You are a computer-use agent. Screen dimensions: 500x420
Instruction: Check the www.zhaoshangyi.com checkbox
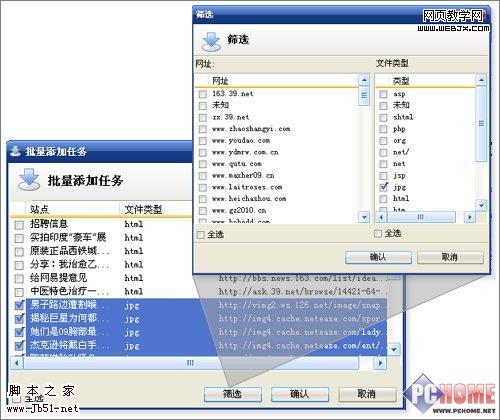tap(202, 129)
